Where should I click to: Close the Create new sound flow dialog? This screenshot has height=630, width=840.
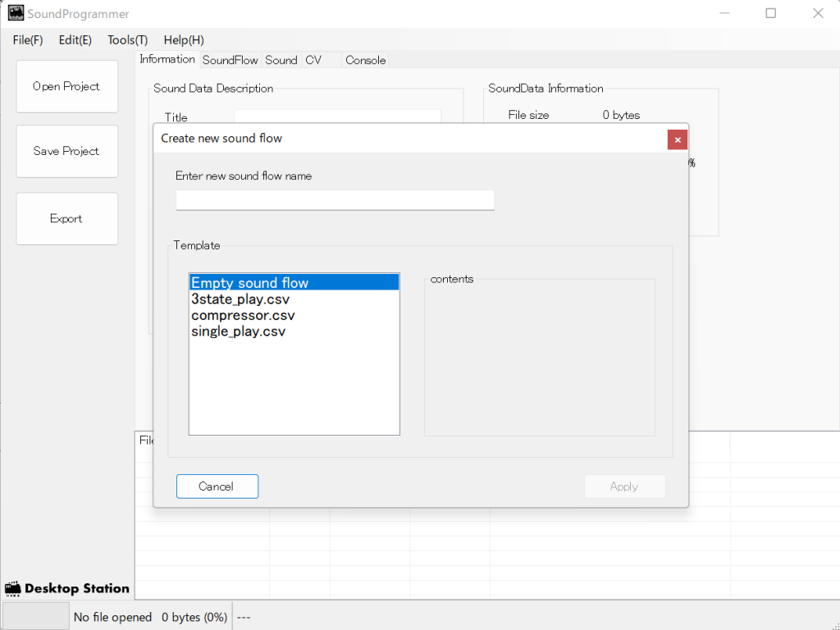click(x=677, y=139)
